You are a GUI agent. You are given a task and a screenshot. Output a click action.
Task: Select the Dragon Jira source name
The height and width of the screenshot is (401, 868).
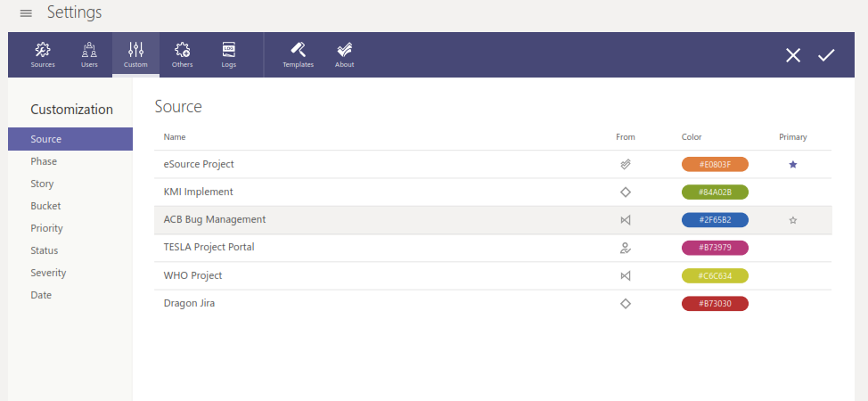[189, 303]
